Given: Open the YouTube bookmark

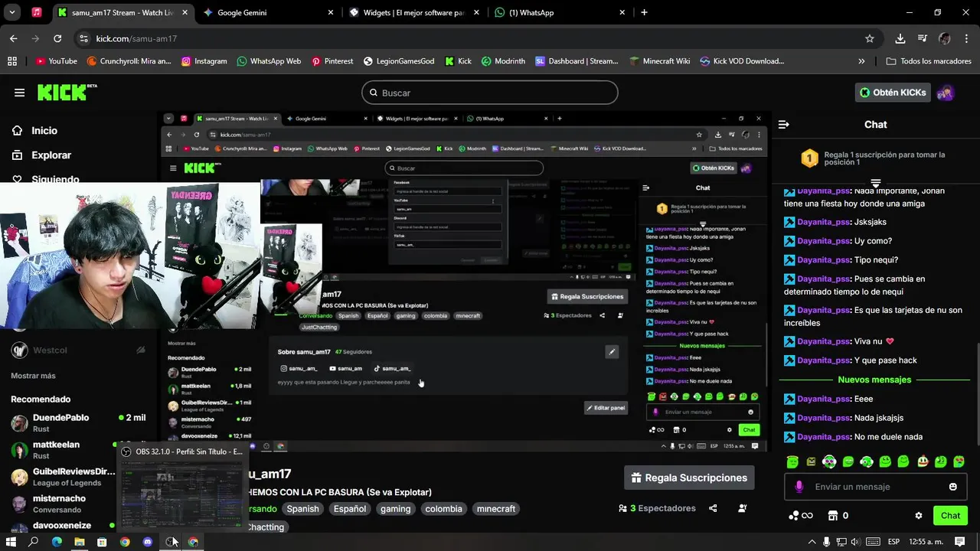Looking at the screenshot, I should 56,61.
